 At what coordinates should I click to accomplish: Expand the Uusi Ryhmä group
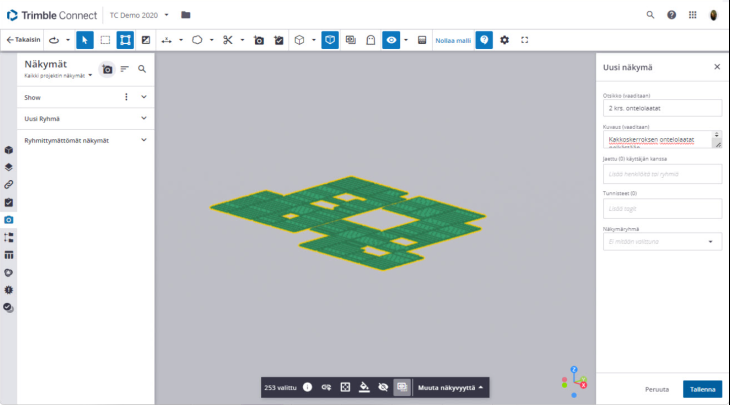[x=144, y=118]
